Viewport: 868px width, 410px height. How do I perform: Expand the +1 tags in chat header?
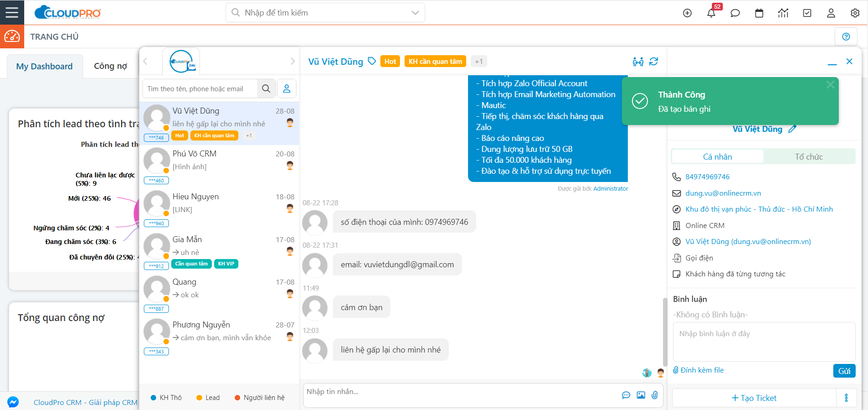(x=479, y=61)
